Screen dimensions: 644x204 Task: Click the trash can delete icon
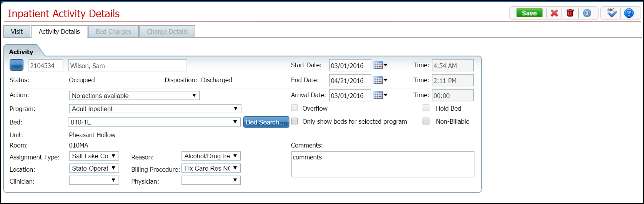[570, 13]
